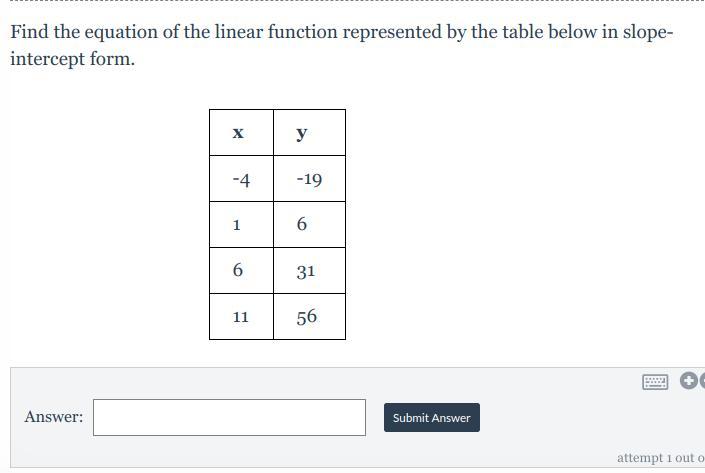
Task: Click the attempt counter text
Action: pos(660,458)
